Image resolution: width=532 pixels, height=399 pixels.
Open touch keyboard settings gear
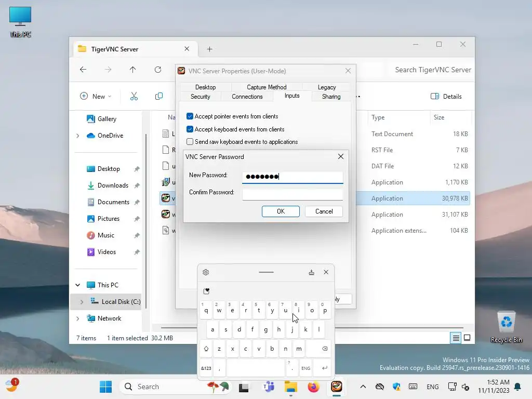tap(206, 272)
